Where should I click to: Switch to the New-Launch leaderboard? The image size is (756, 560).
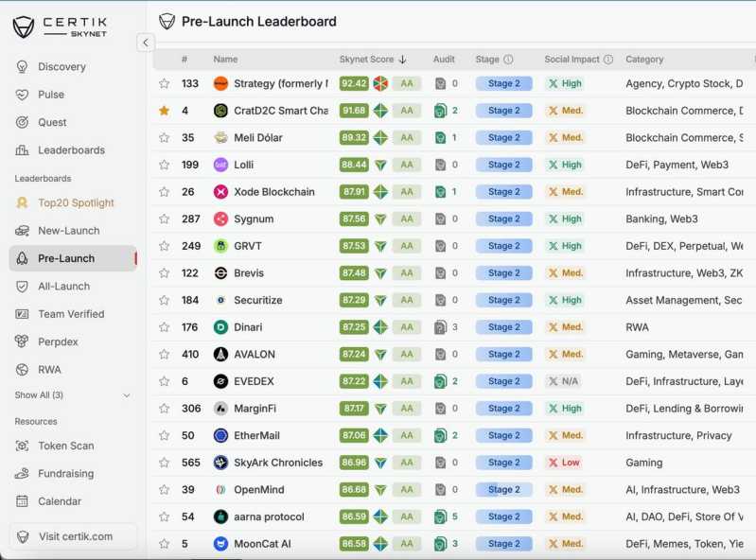(68, 231)
